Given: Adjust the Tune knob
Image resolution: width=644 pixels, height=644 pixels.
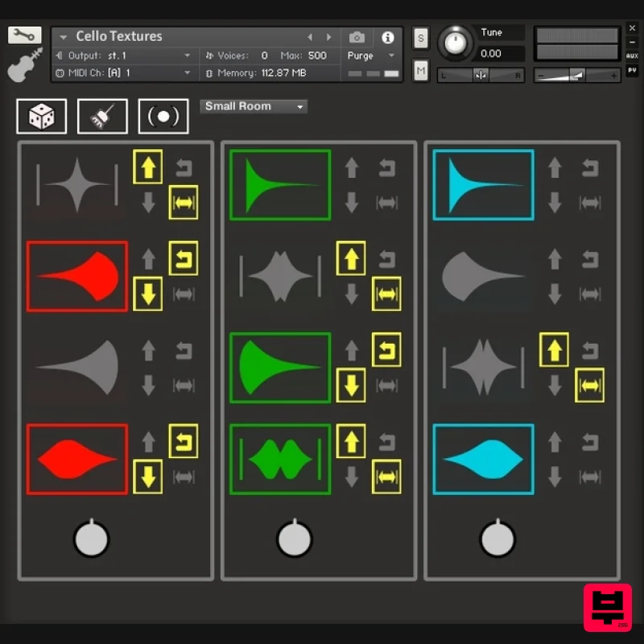Looking at the screenshot, I should (457, 43).
